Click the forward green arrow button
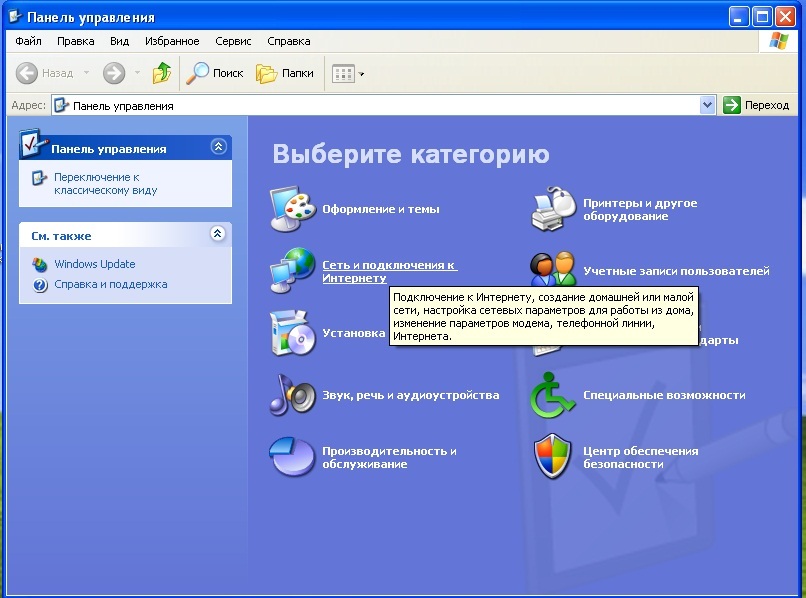Image resolution: width=806 pixels, height=598 pixels. point(114,73)
